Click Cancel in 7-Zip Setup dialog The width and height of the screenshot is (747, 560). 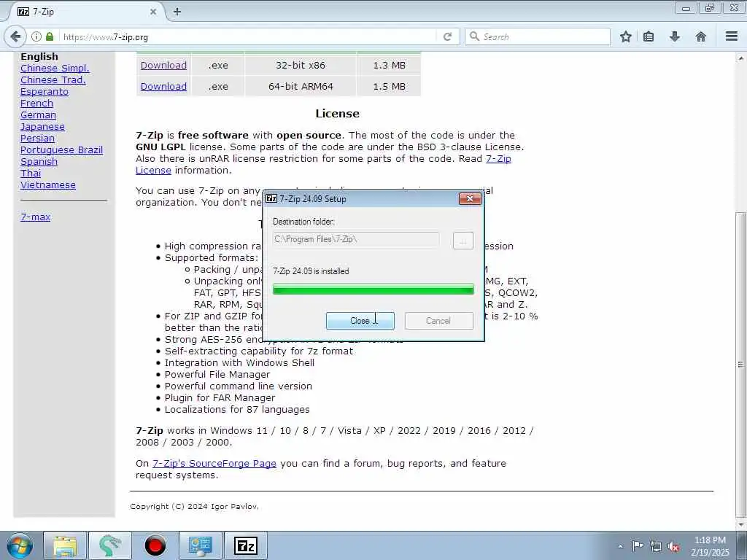point(438,321)
